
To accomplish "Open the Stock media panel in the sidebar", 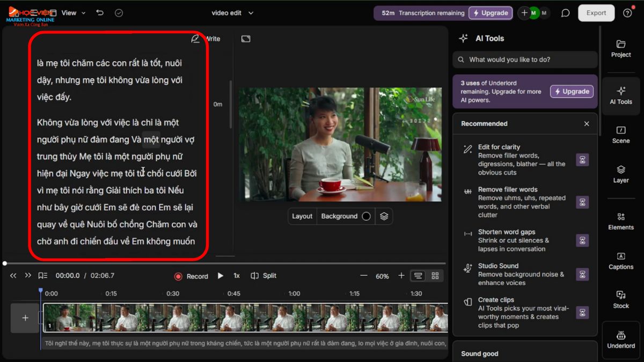I will pyautogui.click(x=621, y=300).
